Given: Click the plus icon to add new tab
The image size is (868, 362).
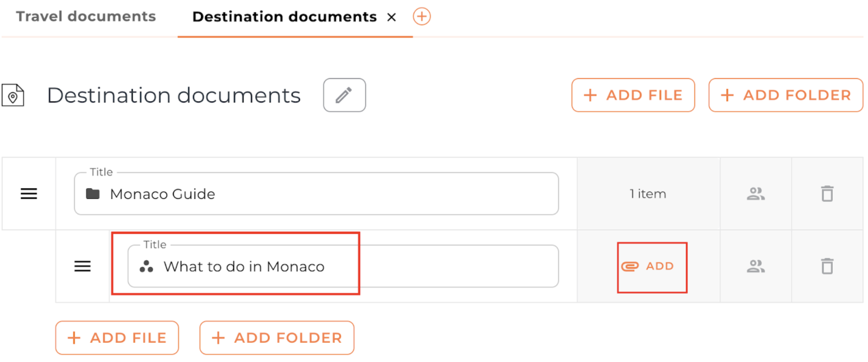Looking at the screenshot, I should pyautogui.click(x=421, y=17).
